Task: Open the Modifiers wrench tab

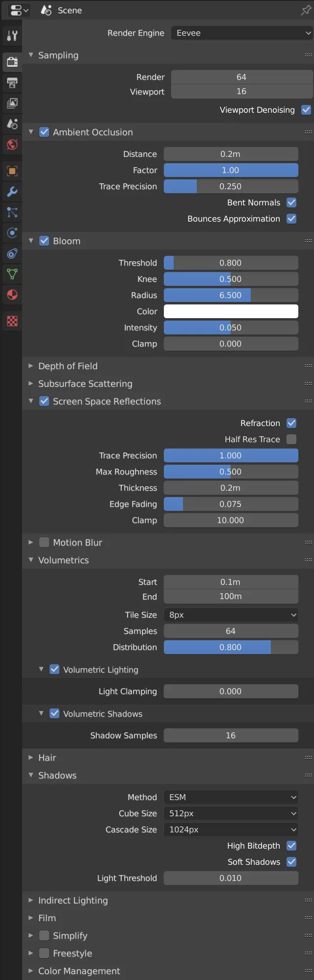Action: pyautogui.click(x=12, y=192)
